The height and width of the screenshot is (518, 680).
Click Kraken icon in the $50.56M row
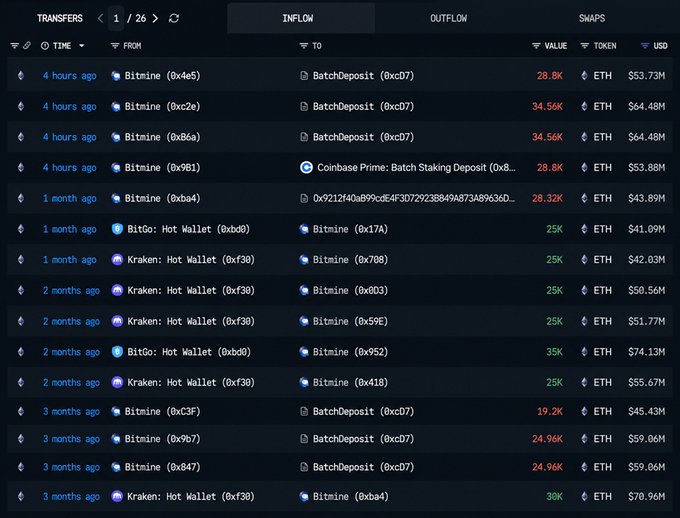(x=117, y=290)
